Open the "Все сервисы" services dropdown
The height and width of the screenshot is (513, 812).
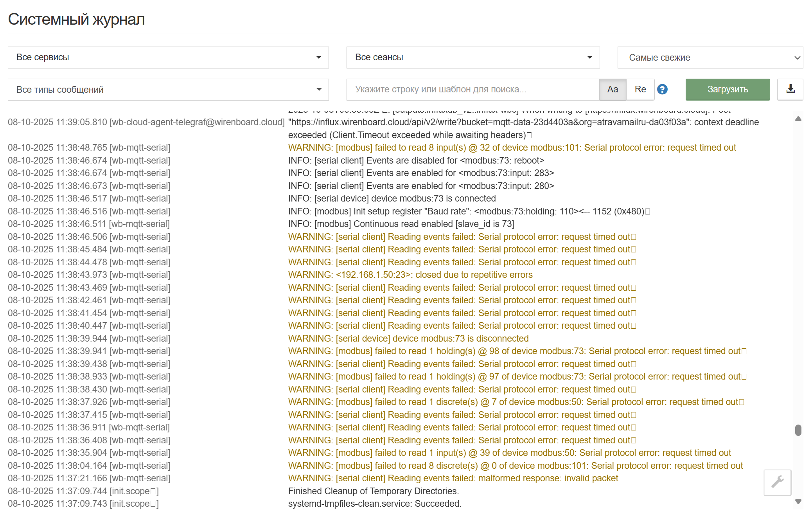(168, 58)
